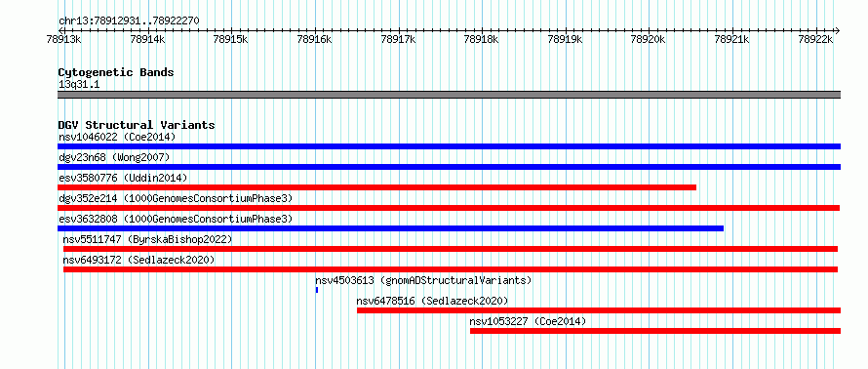
Task: Open the nsv5511747 (ByrskaBishop2022) label
Action: click(x=147, y=239)
